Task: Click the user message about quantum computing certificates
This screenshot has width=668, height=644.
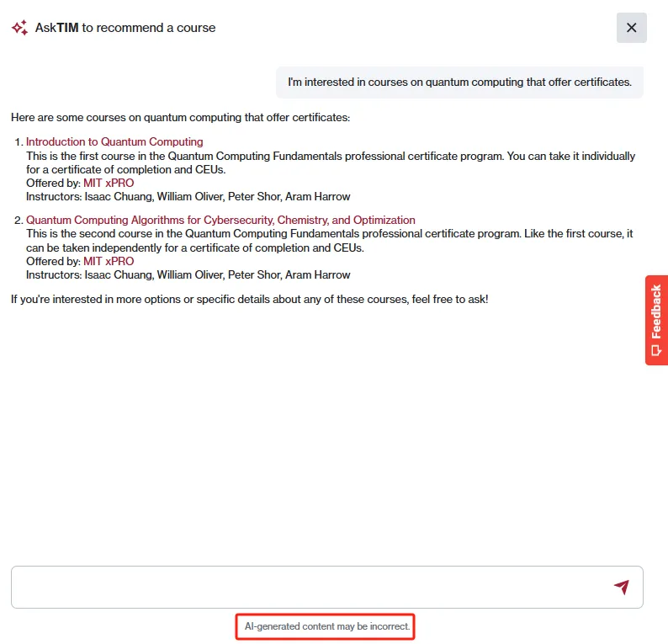Action: coord(459,82)
